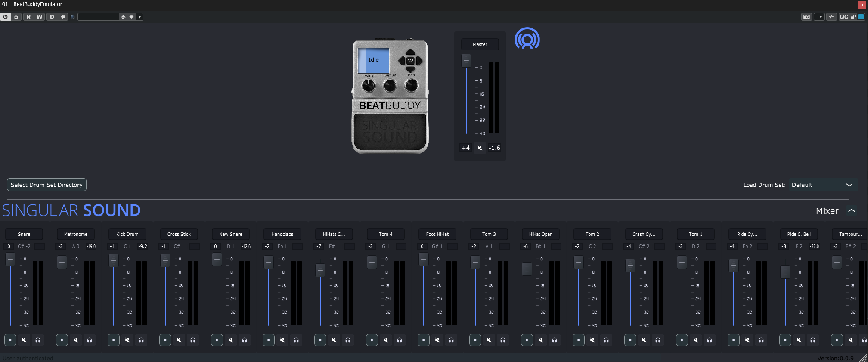The width and height of the screenshot is (868, 362).
Task: Solo the Tom 3 channel
Action: [503, 340]
